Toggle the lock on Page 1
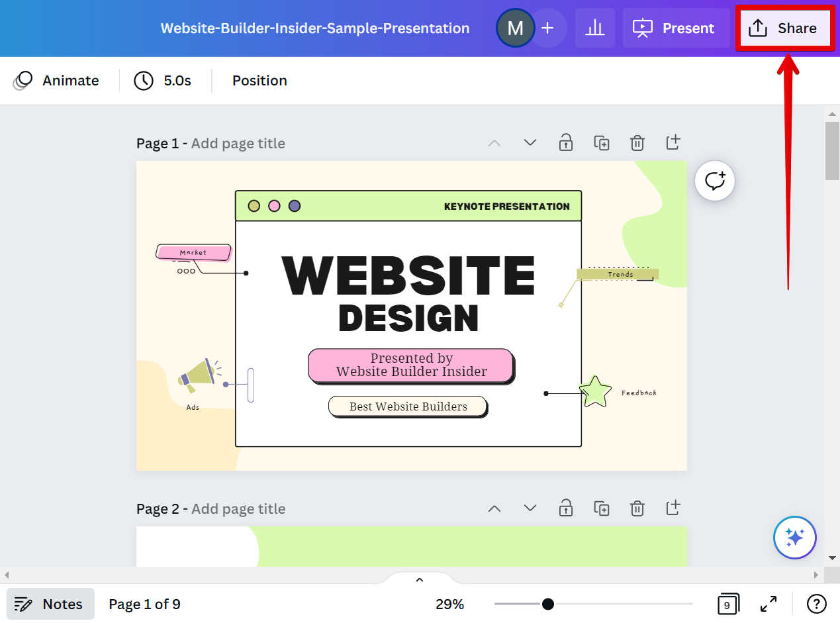Image resolution: width=840 pixels, height=623 pixels. 565,143
